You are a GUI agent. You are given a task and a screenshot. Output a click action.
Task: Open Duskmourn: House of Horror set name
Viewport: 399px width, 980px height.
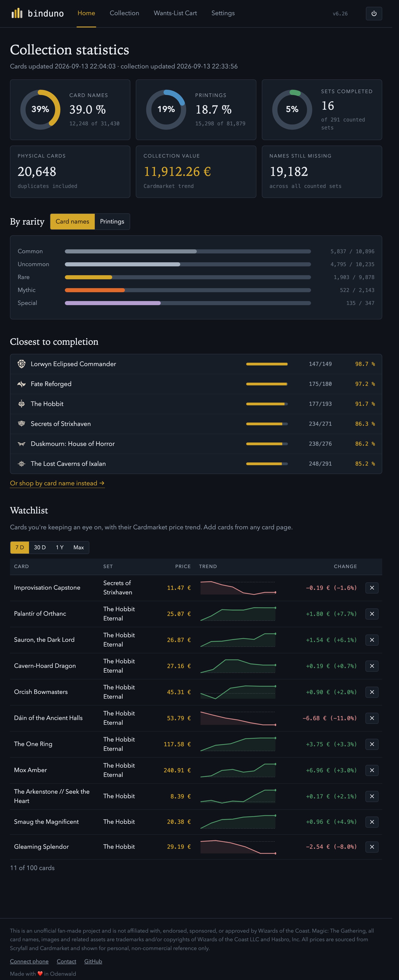click(73, 444)
